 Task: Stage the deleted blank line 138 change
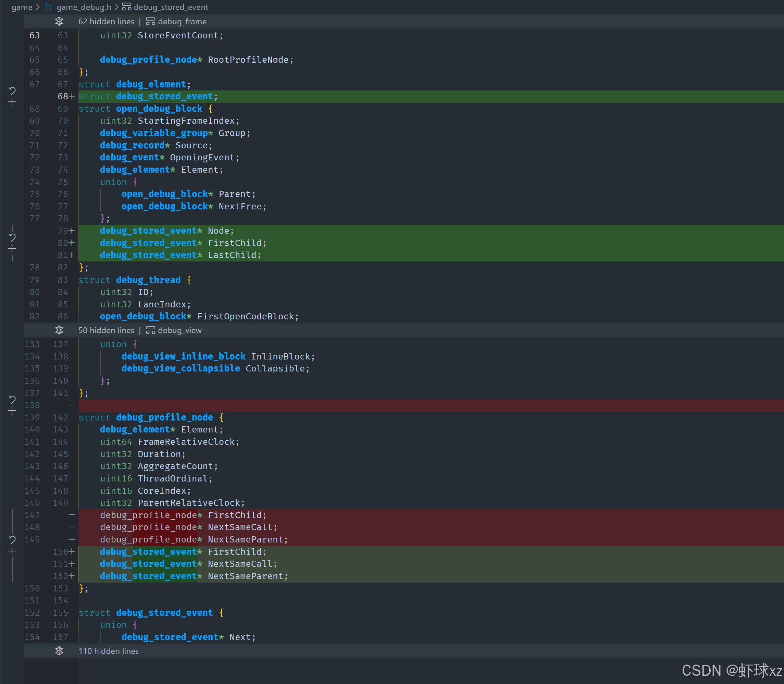(x=12, y=411)
